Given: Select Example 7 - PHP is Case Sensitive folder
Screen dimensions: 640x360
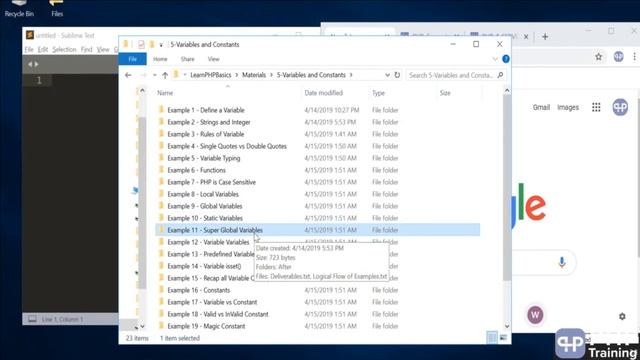Looking at the screenshot, I should click(x=211, y=182).
